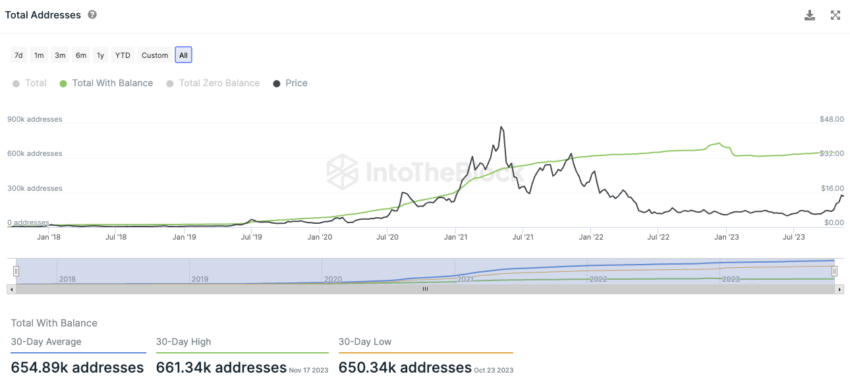The image size is (850, 391).
Task: Open the Custom date range picker
Action: point(155,55)
